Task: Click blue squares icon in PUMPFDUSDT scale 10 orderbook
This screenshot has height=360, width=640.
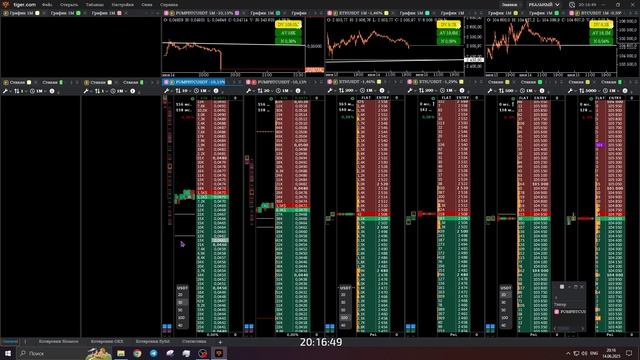Action: [167, 327]
